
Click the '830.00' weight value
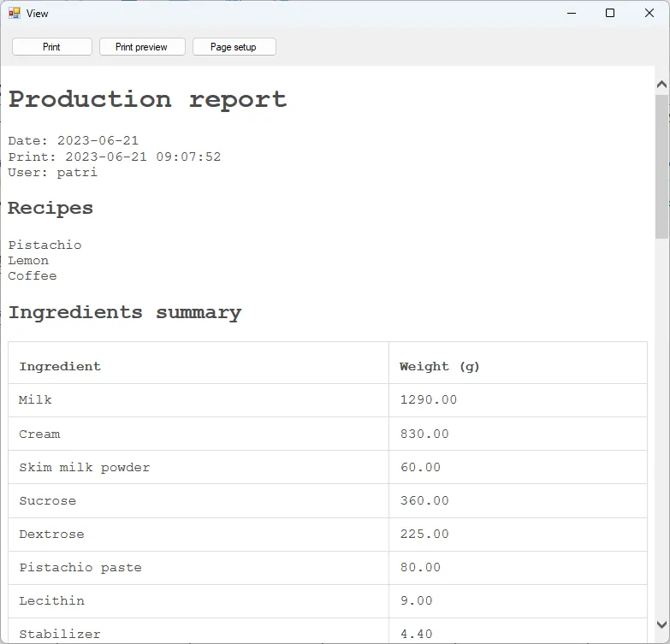coord(424,434)
